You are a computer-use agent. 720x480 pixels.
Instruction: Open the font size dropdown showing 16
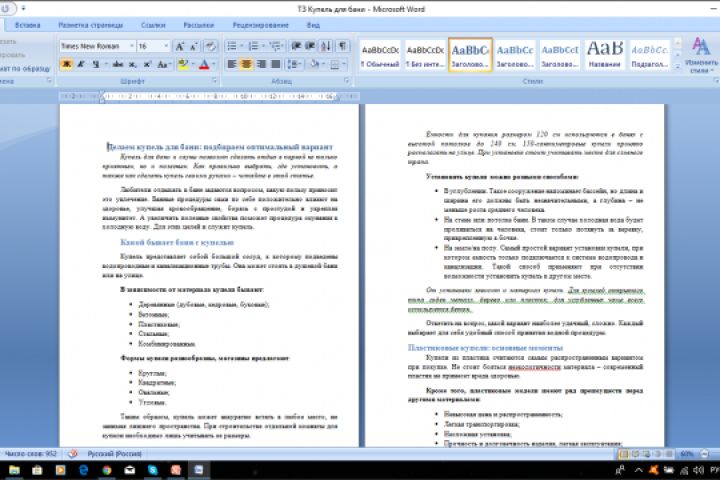pos(166,46)
